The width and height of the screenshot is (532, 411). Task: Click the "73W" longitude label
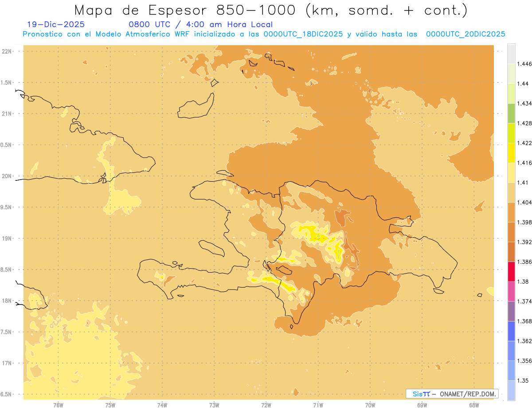214,405
